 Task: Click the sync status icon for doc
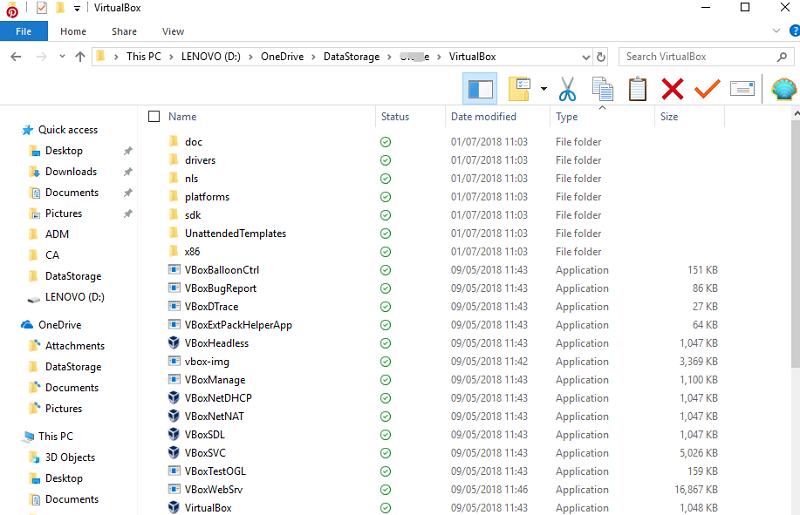[x=386, y=142]
